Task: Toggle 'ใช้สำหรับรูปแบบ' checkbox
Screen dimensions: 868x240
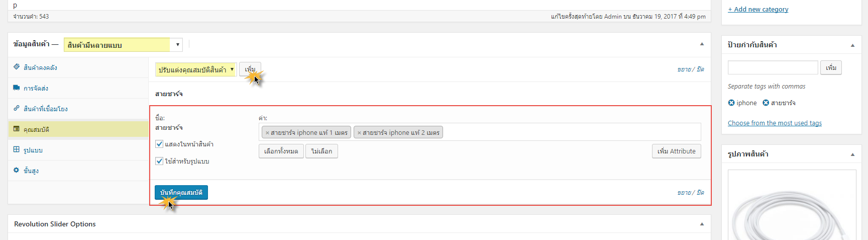Action: click(x=159, y=161)
